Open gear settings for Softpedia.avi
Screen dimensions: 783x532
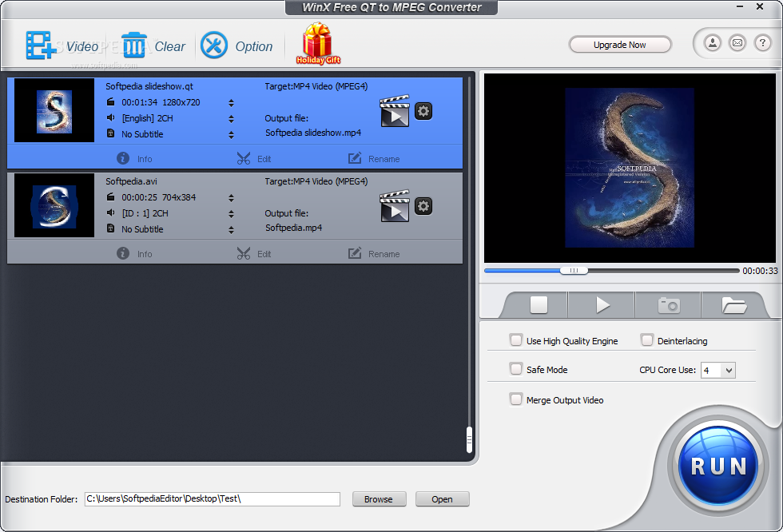tap(423, 205)
